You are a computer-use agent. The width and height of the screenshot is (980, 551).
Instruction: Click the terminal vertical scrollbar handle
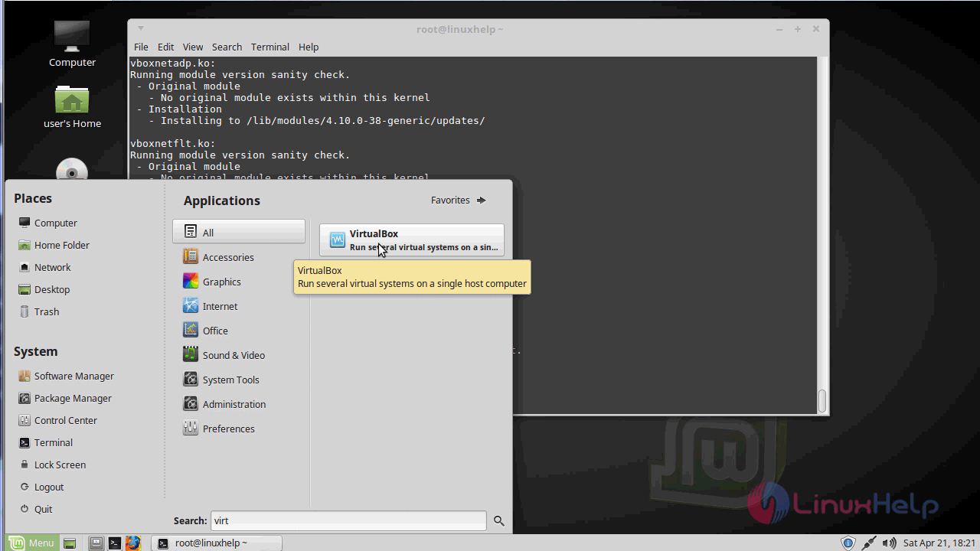pyautogui.click(x=822, y=400)
